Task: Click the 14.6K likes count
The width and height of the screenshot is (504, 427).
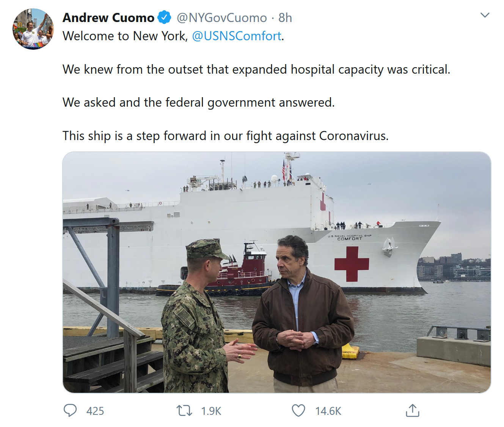Action: [x=328, y=411]
